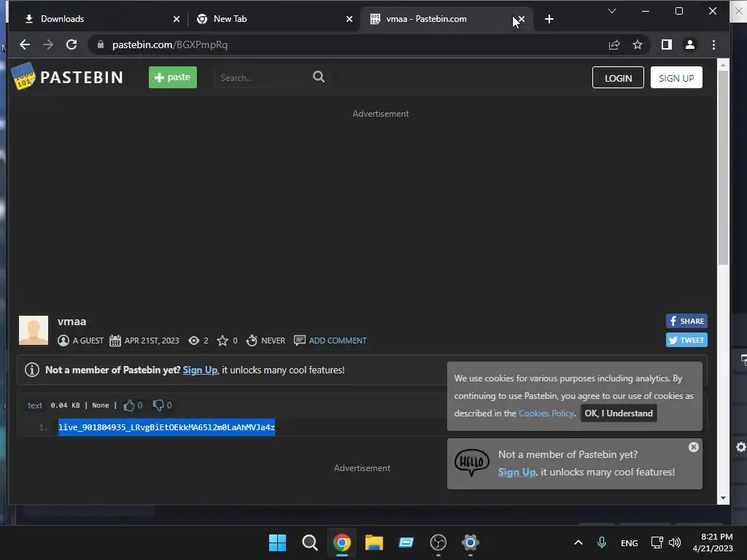Screen dimensions: 747x560
Task: Open a new browser tab
Action: tap(549, 19)
